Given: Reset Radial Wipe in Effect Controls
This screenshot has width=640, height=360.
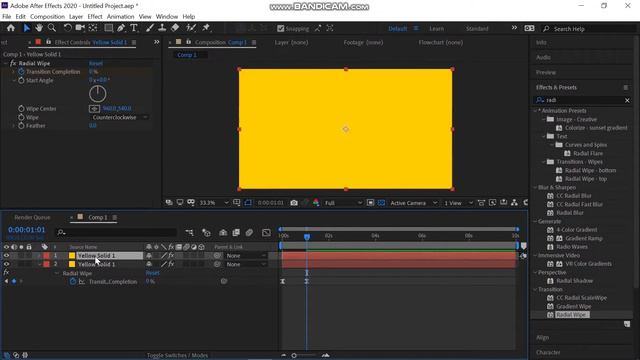Looking at the screenshot, I should point(96,63).
